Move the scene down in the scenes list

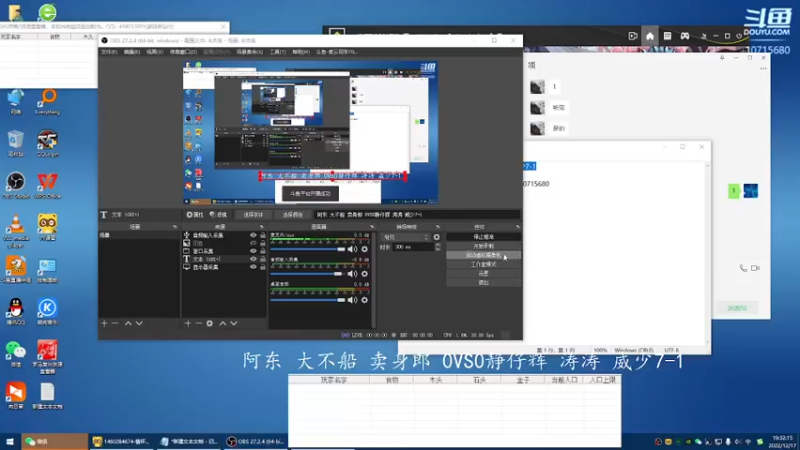point(139,323)
